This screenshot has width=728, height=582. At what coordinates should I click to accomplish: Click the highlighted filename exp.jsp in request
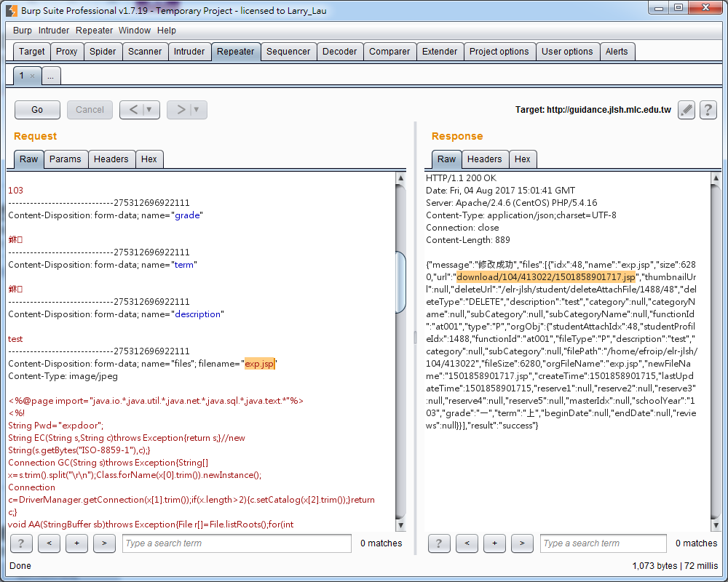tap(260, 364)
